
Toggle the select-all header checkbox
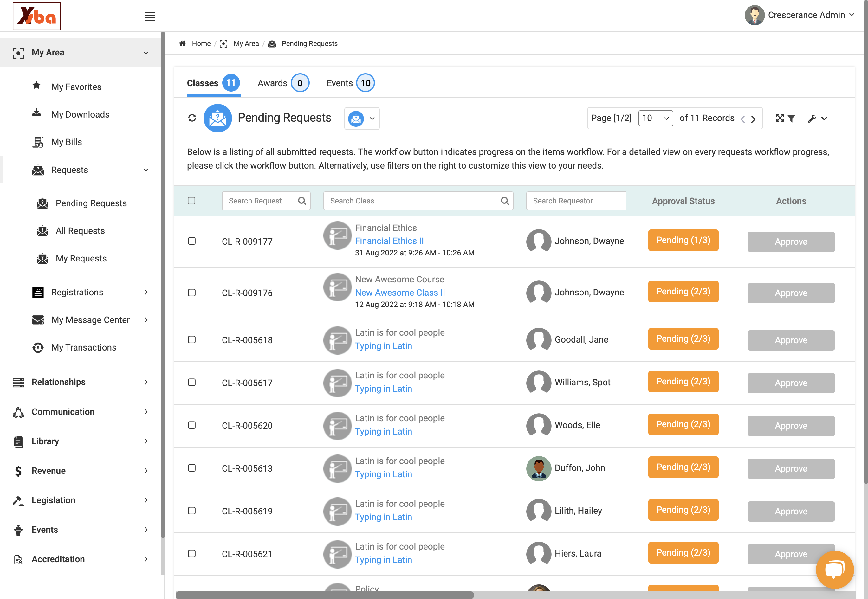(x=191, y=201)
